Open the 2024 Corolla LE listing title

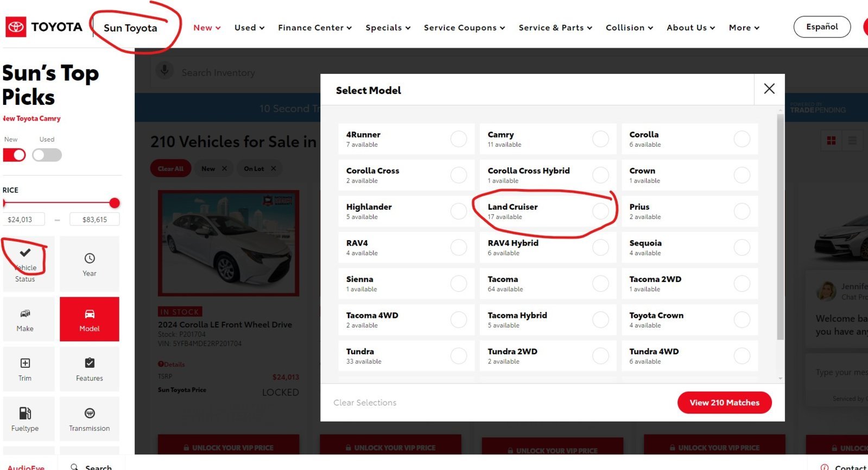point(225,324)
